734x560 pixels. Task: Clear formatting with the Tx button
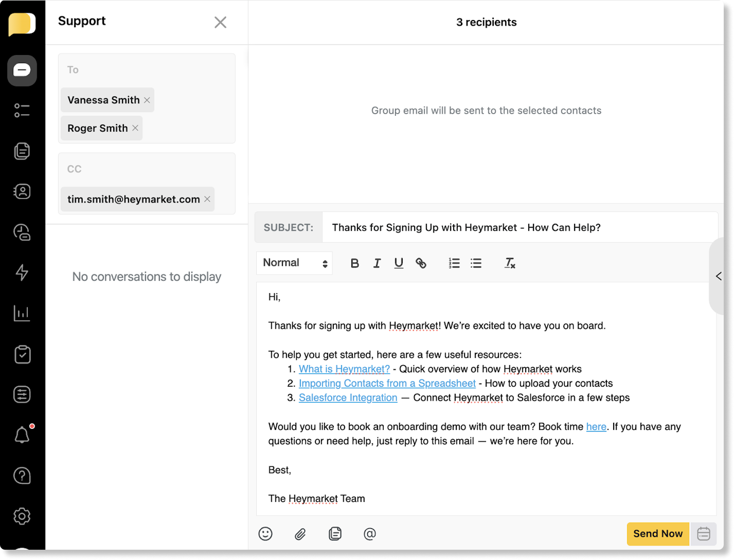click(509, 263)
